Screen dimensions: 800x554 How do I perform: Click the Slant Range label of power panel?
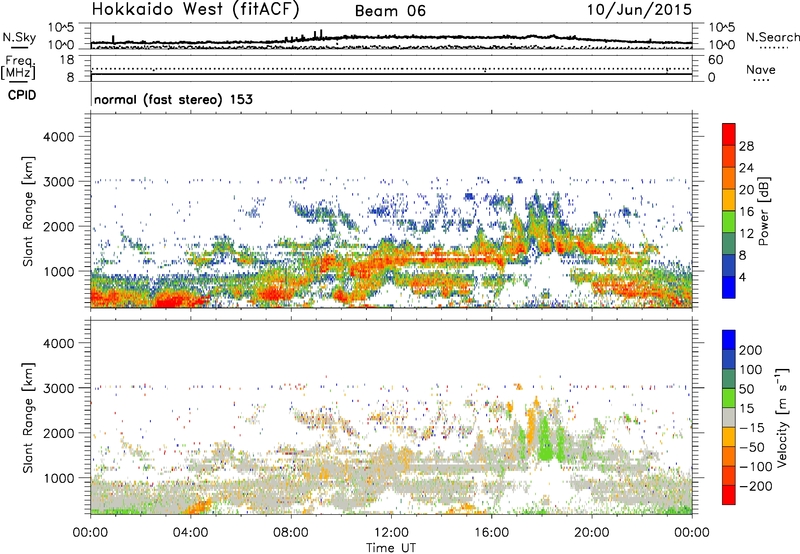27,211
